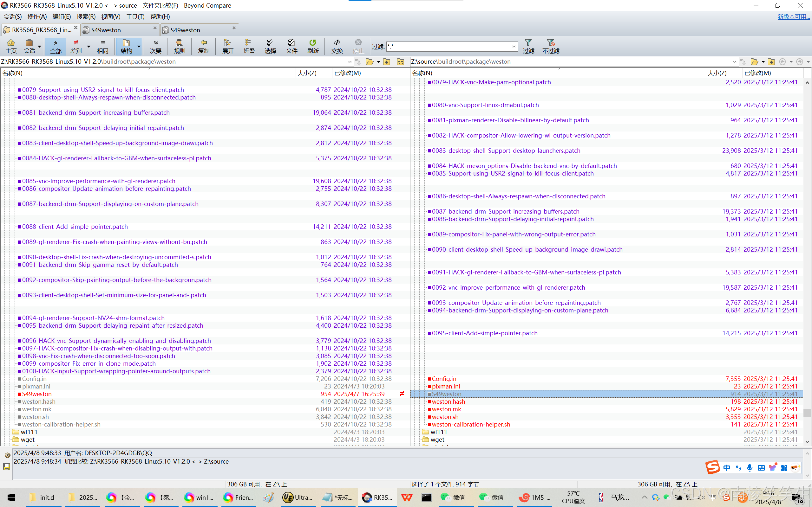Click 折叠 to collapse all folders
The width and height of the screenshot is (812, 507).
point(249,46)
